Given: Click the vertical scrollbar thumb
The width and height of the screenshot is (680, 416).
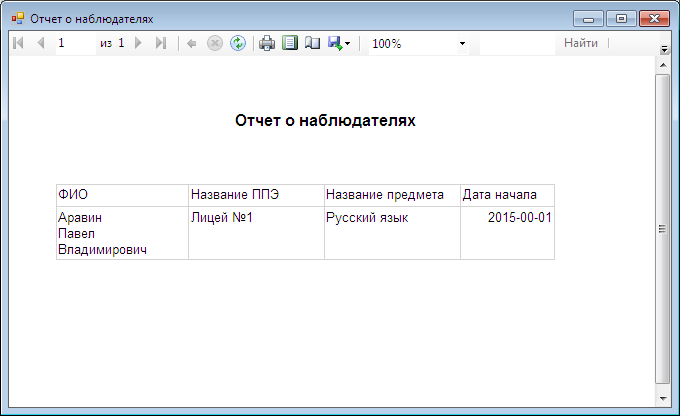Looking at the screenshot, I should 663,229.
